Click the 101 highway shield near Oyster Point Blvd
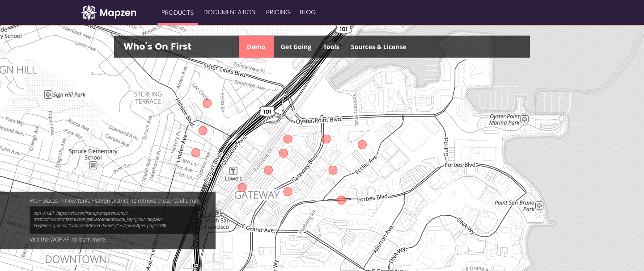Screen dimensions: 644x271 (x=267, y=112)
